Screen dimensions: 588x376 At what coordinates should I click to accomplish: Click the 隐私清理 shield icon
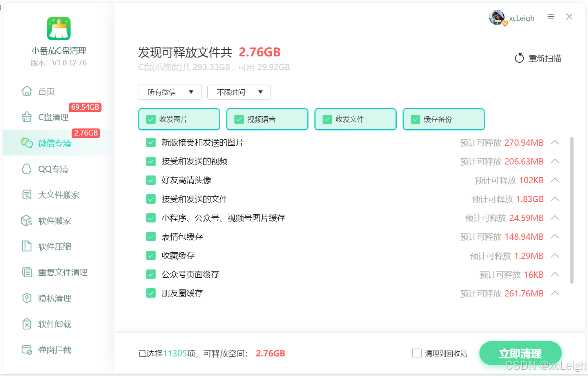tap(27, 298)
